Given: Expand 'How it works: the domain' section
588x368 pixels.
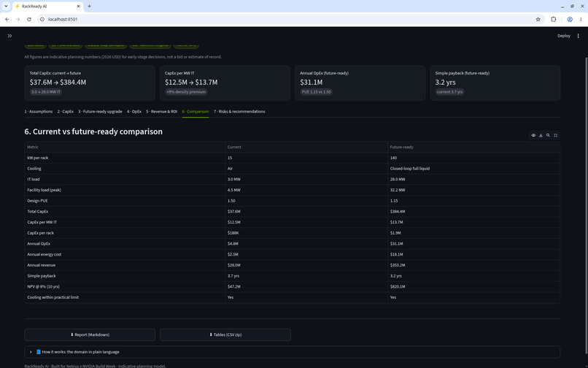Looking at the screenshot, I should click(x=293, y=352).
